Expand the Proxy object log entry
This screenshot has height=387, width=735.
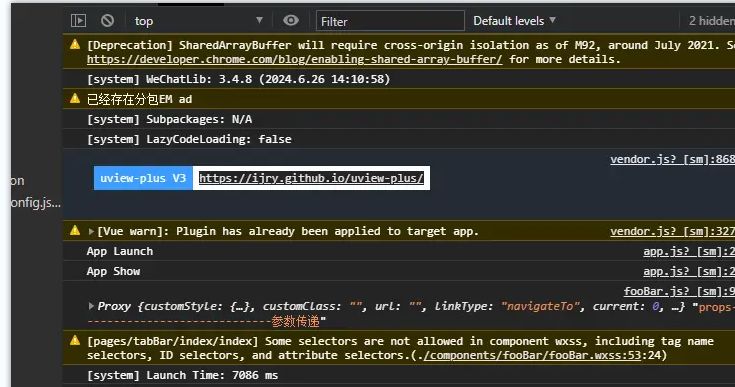[91, 306]
